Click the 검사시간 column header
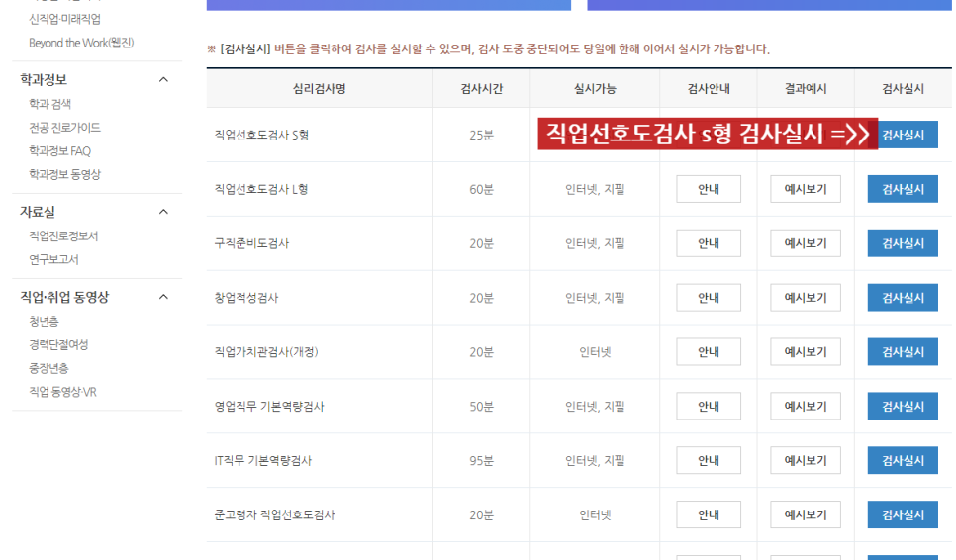Screen dimensions: 956x560 (x=482, y=88)
